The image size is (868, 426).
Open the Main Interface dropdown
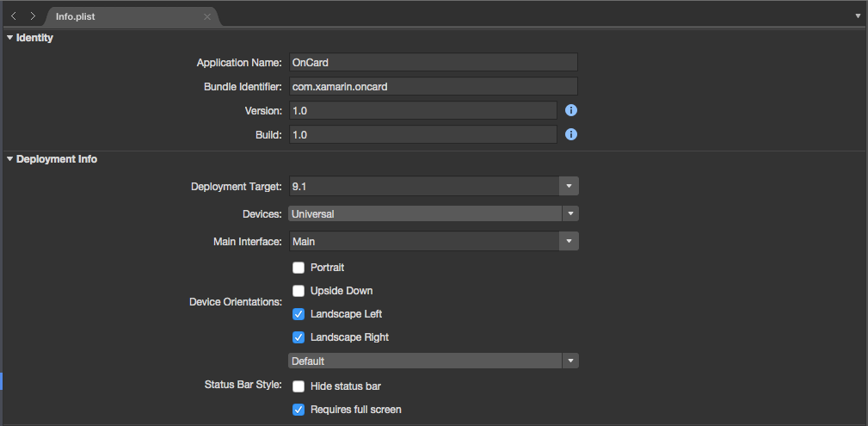[569, 241]
